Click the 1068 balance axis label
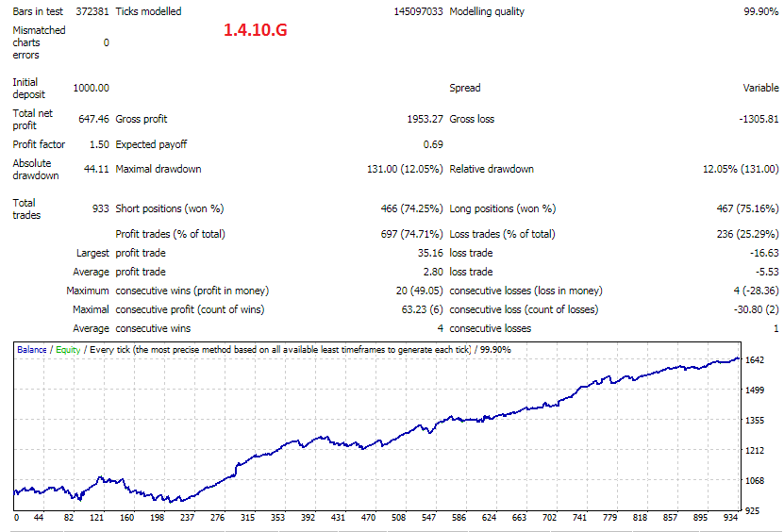784x532 pixels. click(x=755, y=481)
